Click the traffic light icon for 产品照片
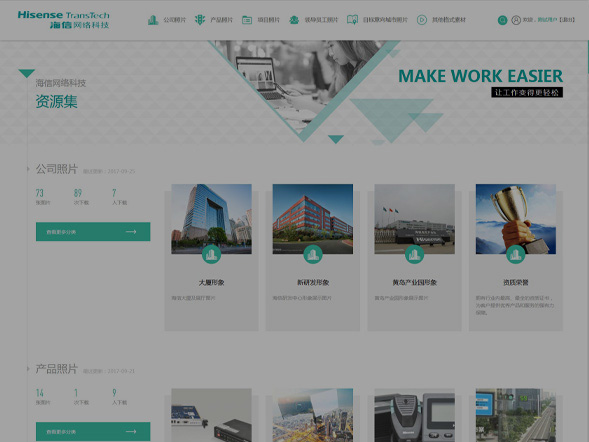 click(200, 20)
